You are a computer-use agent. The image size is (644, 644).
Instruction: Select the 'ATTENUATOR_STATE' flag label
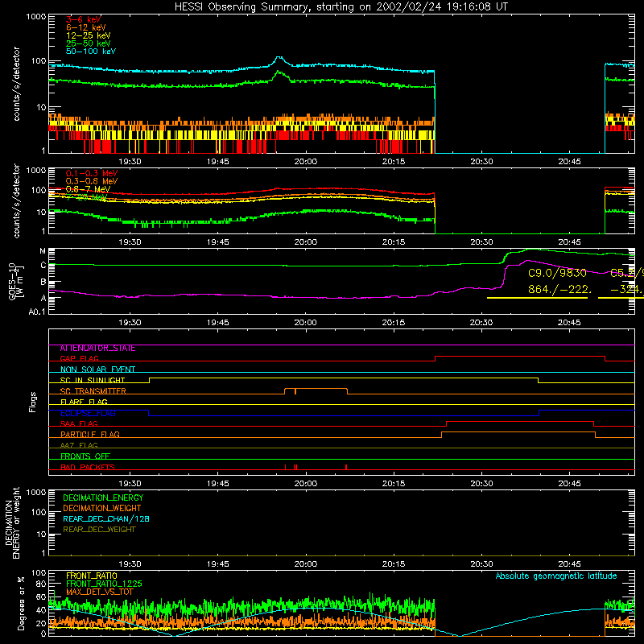97,349
